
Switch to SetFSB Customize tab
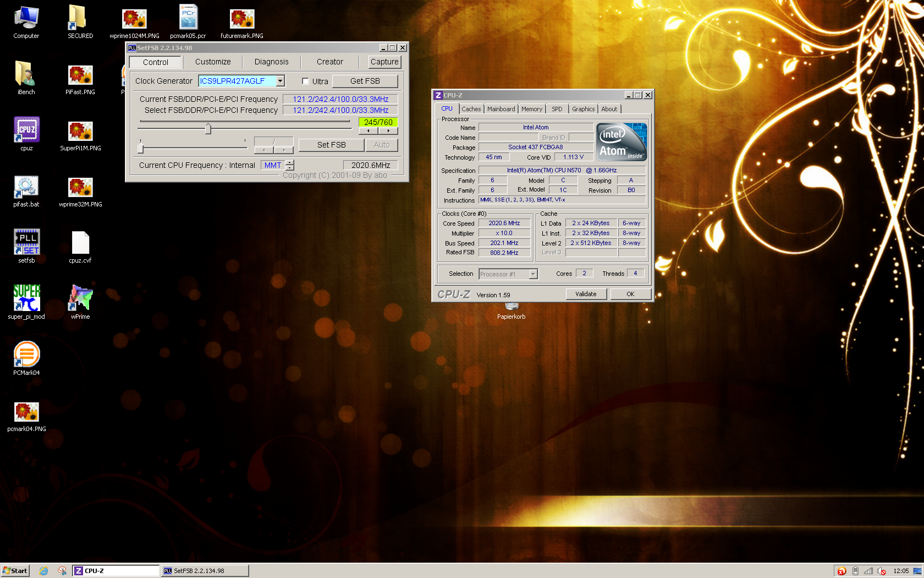213,62
